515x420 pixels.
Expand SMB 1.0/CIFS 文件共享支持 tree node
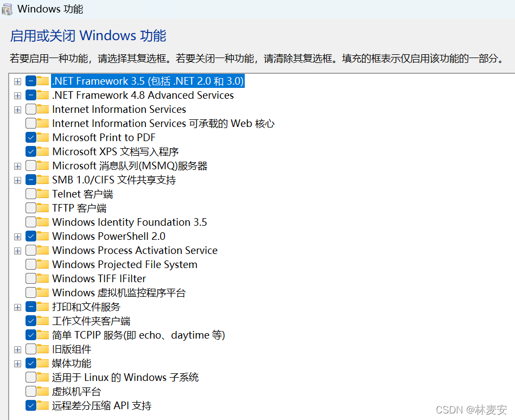coord(17,180)
